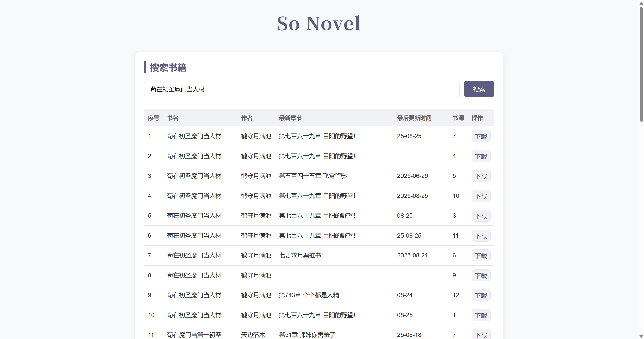
Task: Download 苟在魔门当第一初圣 by 天边落木
Action: tap(481, 335)
